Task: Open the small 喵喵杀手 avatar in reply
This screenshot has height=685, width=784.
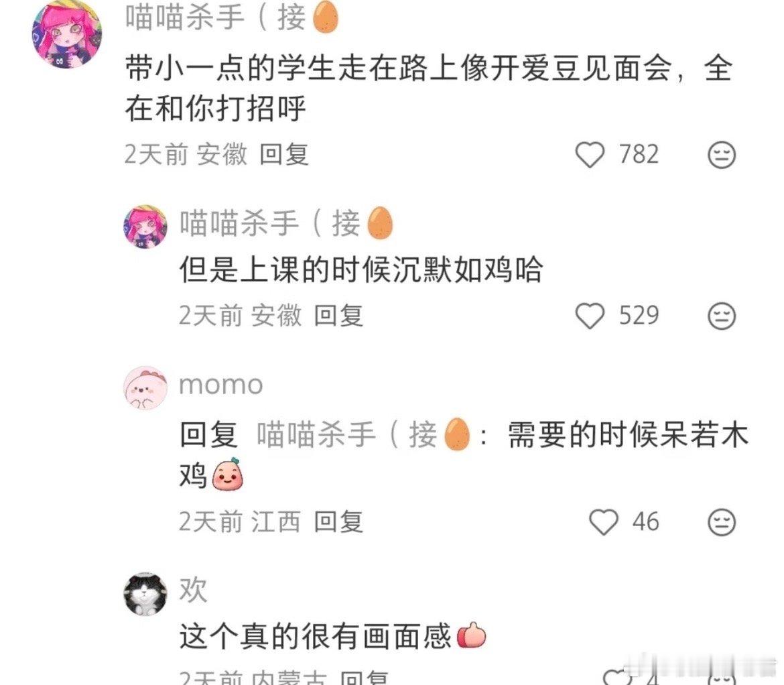Action: 145,226
